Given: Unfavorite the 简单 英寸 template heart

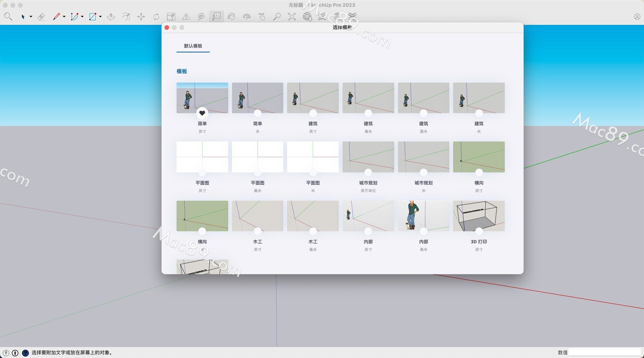Looking at the screenshot, I should (x=202, y=113).
